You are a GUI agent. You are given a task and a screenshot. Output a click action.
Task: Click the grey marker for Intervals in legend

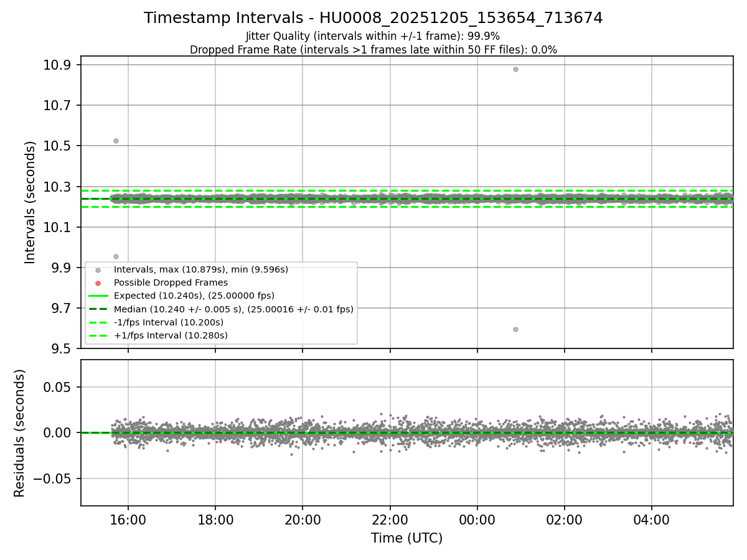pos(98,270)
